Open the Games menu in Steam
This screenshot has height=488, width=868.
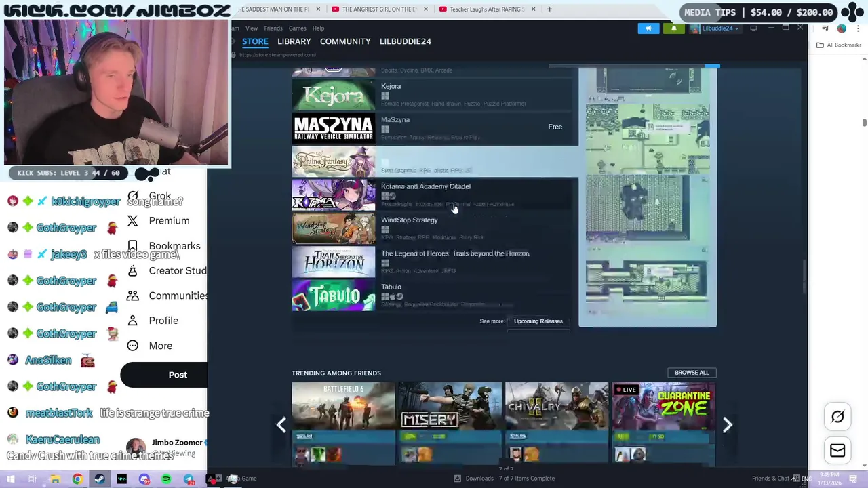297,28
